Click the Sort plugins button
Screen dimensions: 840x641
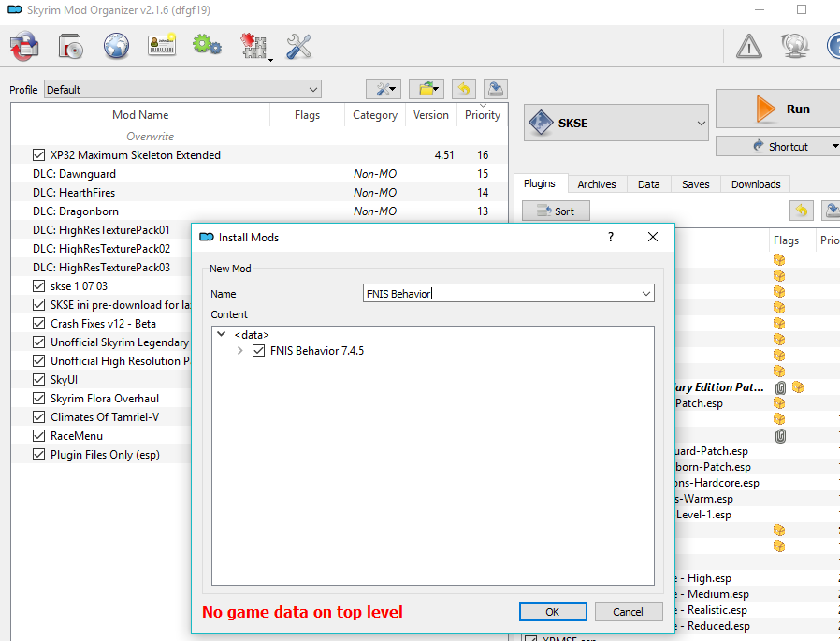pyautogui.click(x=556, y=211)
